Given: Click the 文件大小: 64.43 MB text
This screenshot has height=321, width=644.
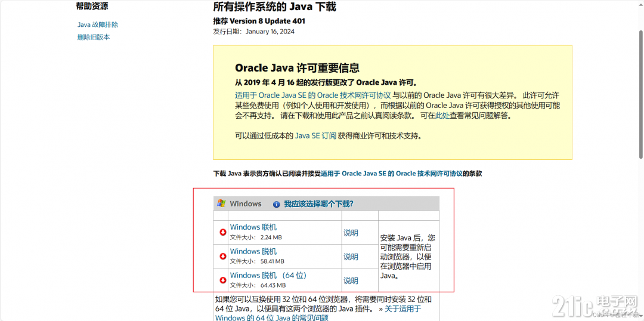Looking at the screenshot, I should 258,285.
